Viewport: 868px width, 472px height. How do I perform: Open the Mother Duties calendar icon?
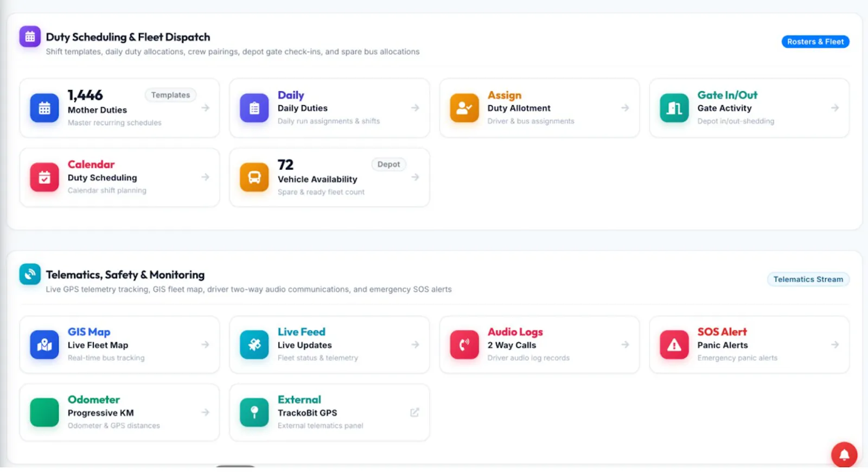[x=44, y=108]
